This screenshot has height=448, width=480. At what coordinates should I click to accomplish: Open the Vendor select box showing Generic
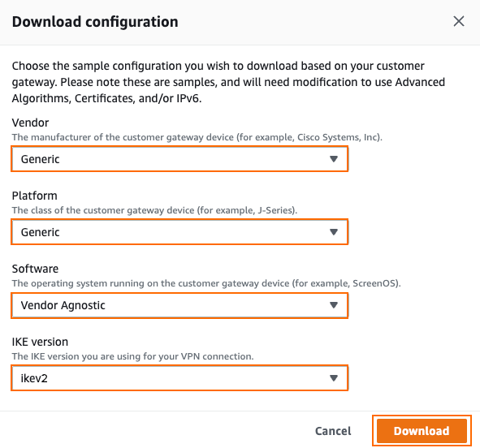pos(179,159)
